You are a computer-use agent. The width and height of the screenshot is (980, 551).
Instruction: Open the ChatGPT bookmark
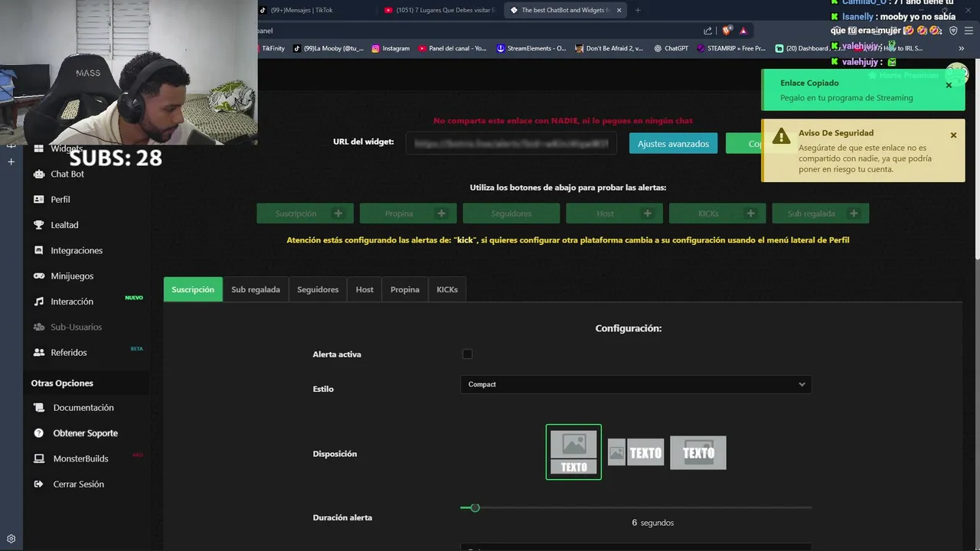(671, 48)
